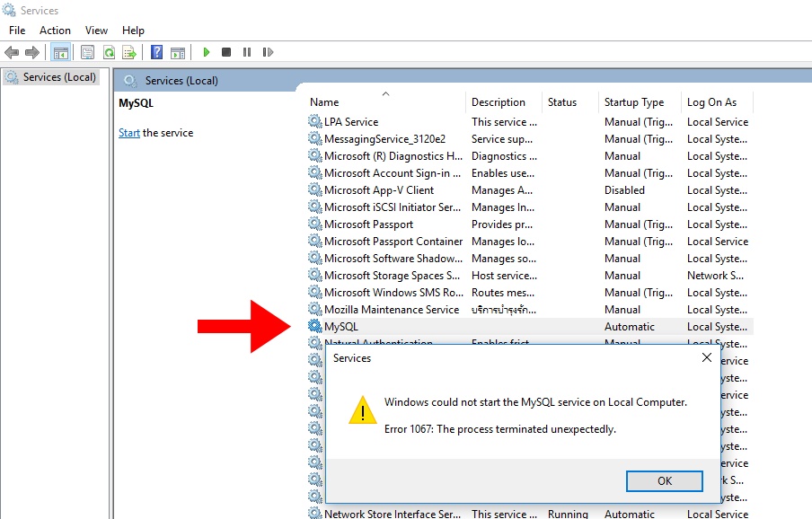Click the Pause Service toolbar icon
The height and width of the screenshot is (519, 812).
[247, 52]
